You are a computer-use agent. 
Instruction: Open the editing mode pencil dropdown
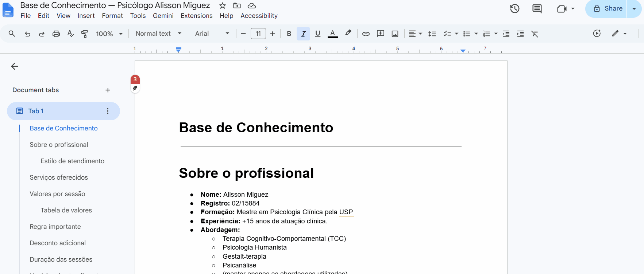coord(619,33)
